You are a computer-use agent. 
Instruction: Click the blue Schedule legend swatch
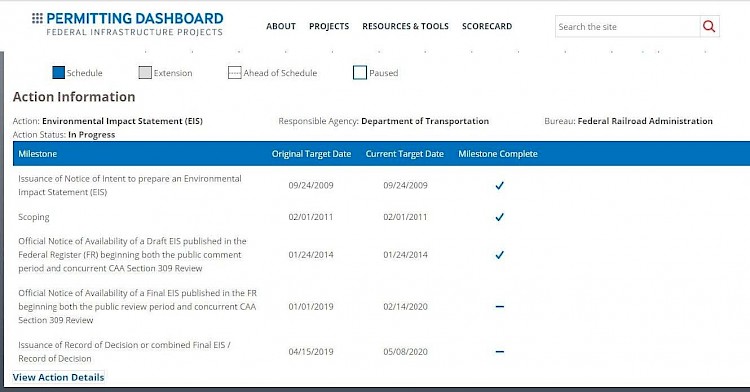coord(58,73)
